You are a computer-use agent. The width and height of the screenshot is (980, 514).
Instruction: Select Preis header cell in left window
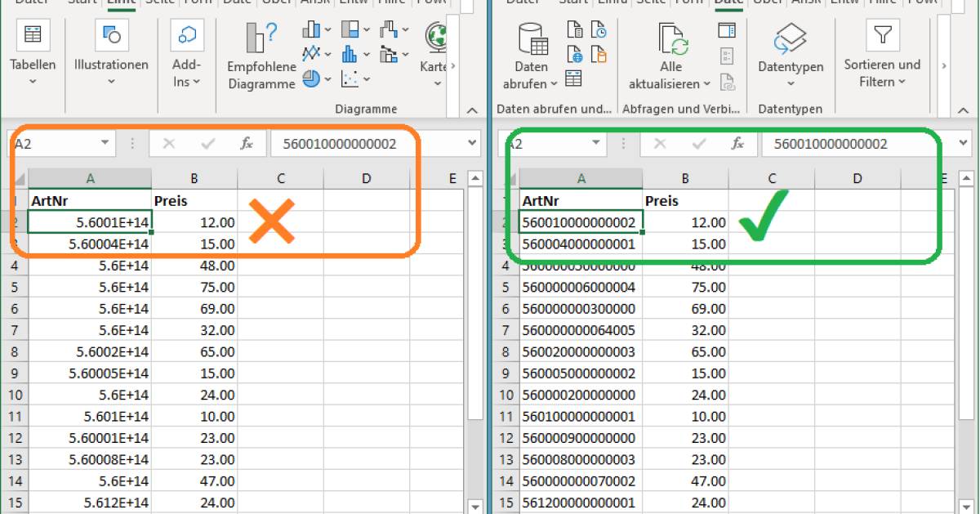pos(194,200)
